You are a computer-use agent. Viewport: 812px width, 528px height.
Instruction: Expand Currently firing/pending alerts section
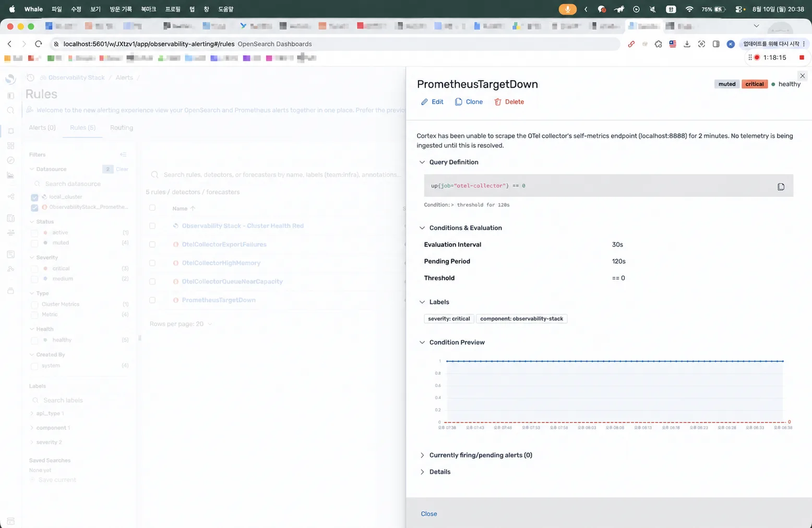click(x=422, y=455)
